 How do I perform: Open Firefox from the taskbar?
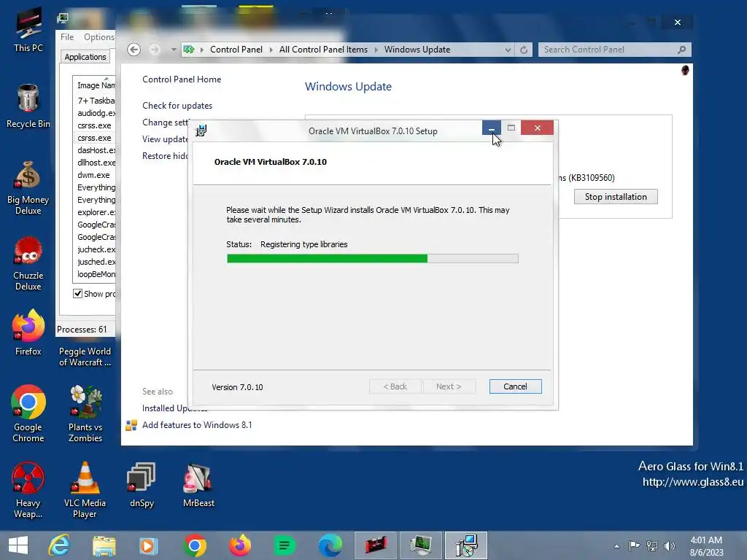pos(239,545)
